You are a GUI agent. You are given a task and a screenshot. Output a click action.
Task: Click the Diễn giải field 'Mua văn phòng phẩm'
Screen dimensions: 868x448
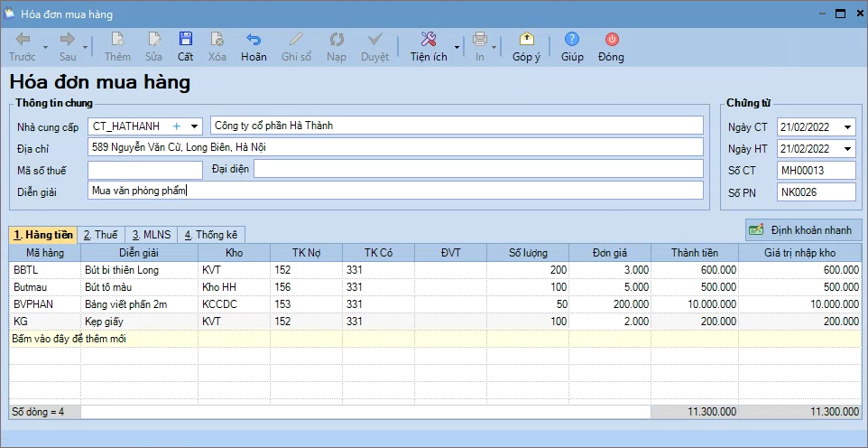pos(395,191)
